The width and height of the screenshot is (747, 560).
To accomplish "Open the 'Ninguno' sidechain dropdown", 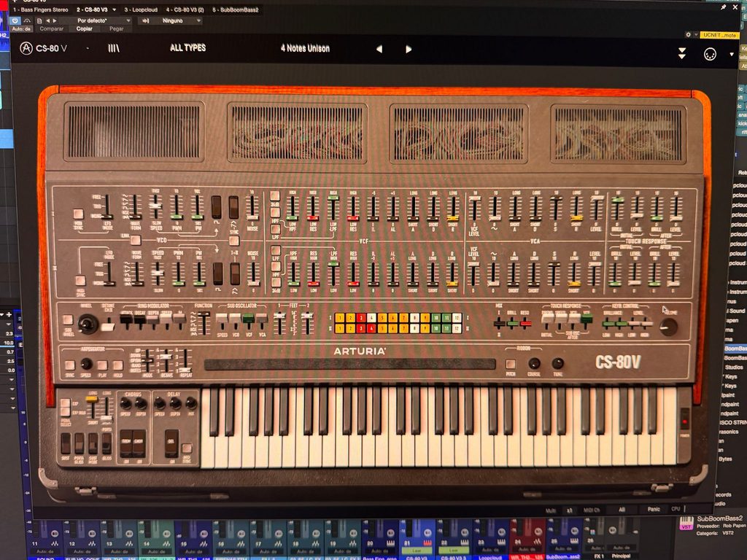I will [x=177, y=21].
